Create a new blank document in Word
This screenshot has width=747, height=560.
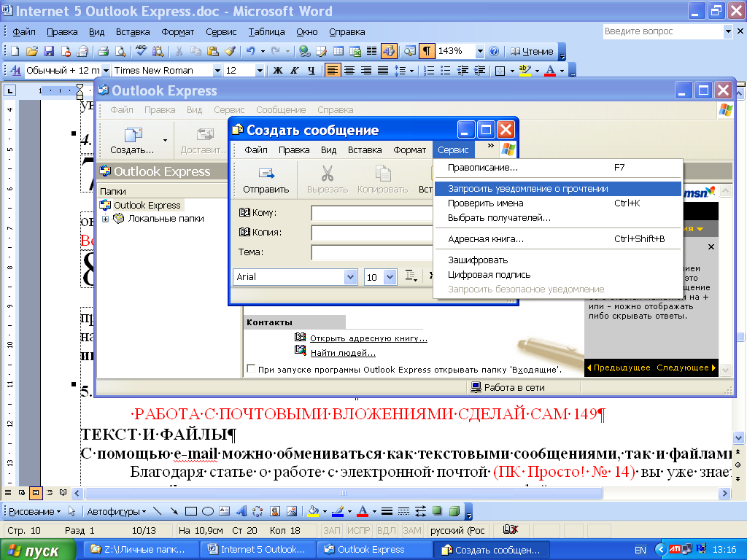(x=15, y=51)
